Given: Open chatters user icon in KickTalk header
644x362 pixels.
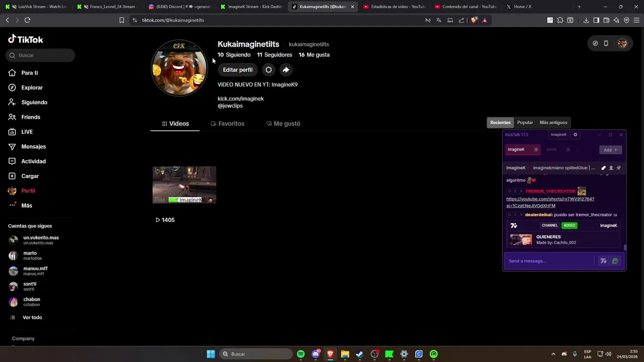Looking at the screenshot, I should [x=611, y=168].
